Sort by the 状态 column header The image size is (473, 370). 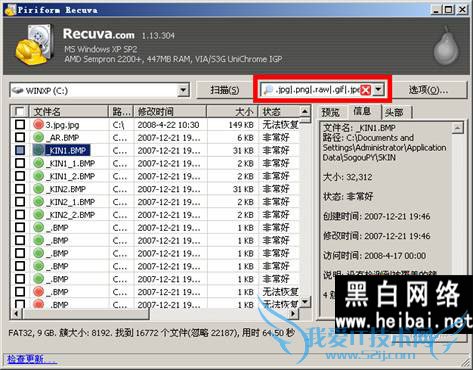coord(279,111)
